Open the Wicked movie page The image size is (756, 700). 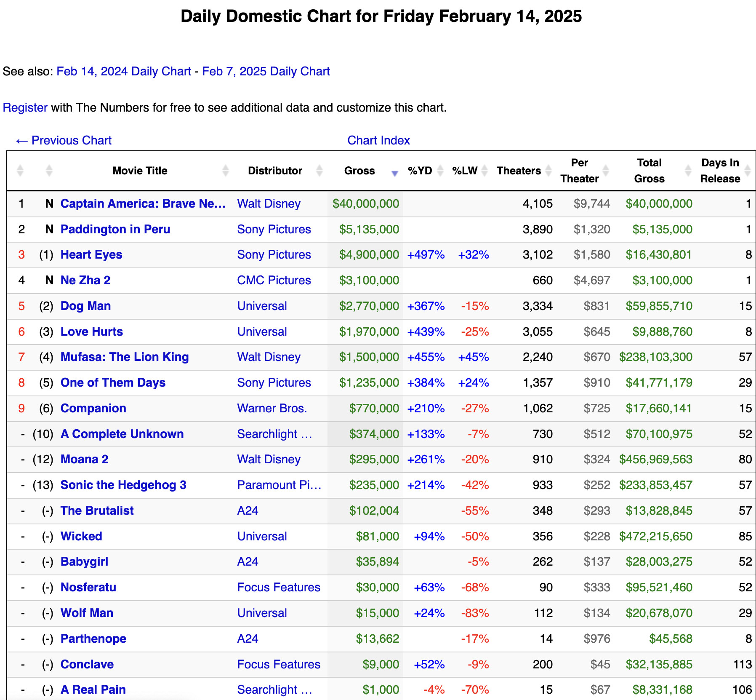point(81,536)
